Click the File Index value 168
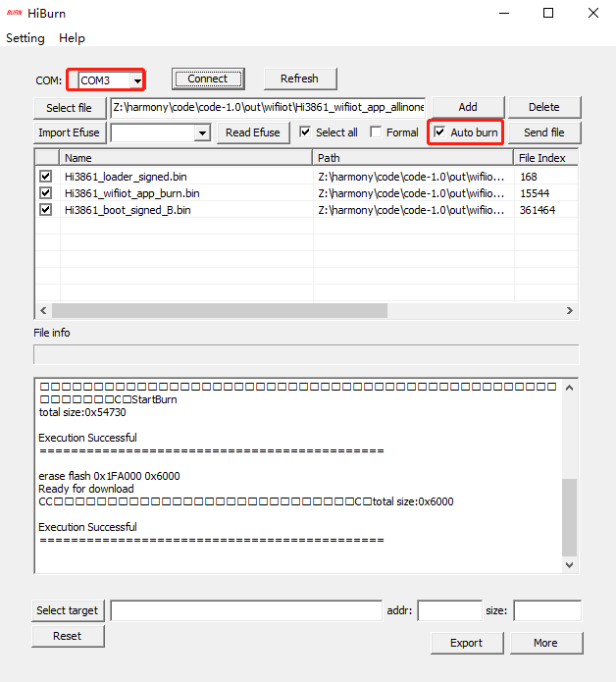The width and height of the screenshot is (616, 682). pyautogui.click(x=529, y=177)
